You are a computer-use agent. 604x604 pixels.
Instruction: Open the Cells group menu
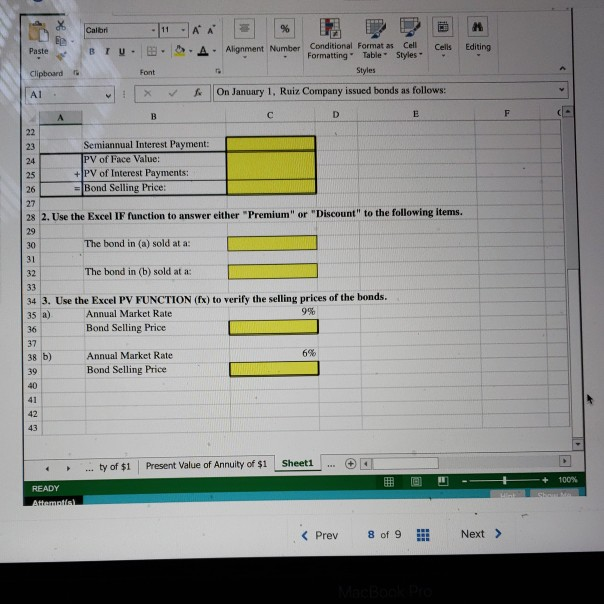443,37
